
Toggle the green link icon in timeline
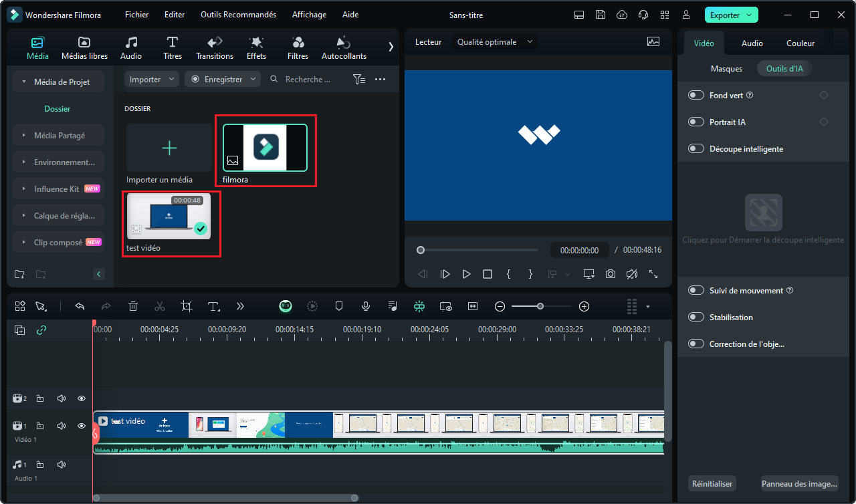coord(41,330)
